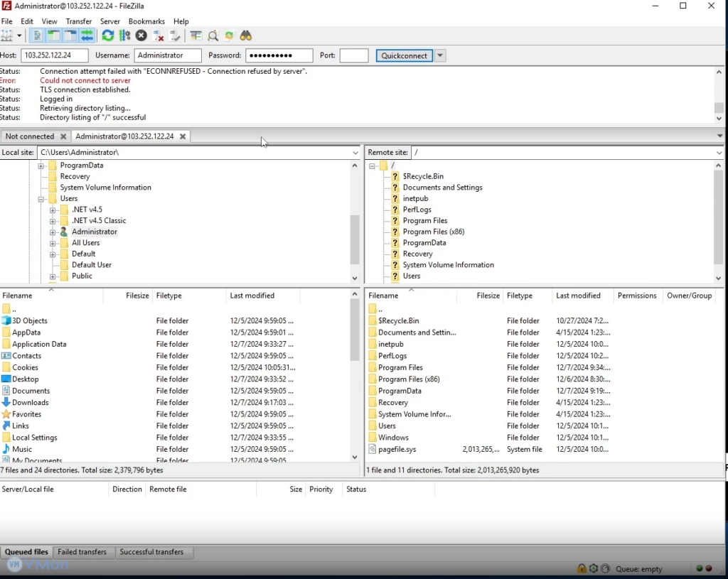Image resolution: width=728 pixels, height=579 pixels.
Task: Open the Quickconnect history dropdown arrow
Action: 440,55
